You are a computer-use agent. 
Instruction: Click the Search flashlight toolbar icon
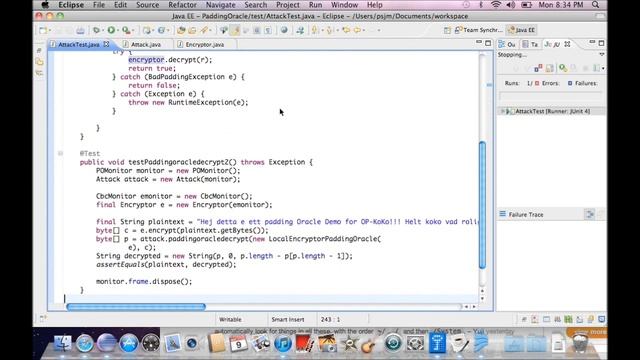pyautogui.click(x=204, y=30)
